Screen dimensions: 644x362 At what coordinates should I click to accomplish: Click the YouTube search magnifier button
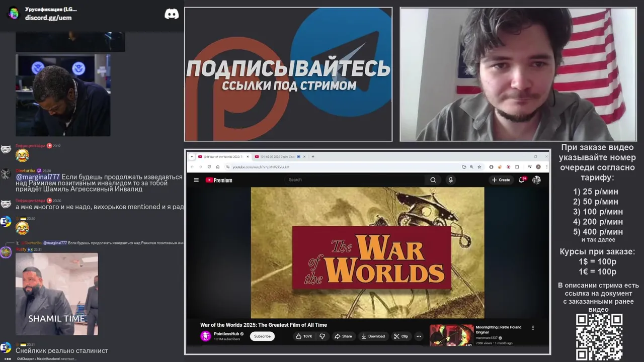coord(433,180)
